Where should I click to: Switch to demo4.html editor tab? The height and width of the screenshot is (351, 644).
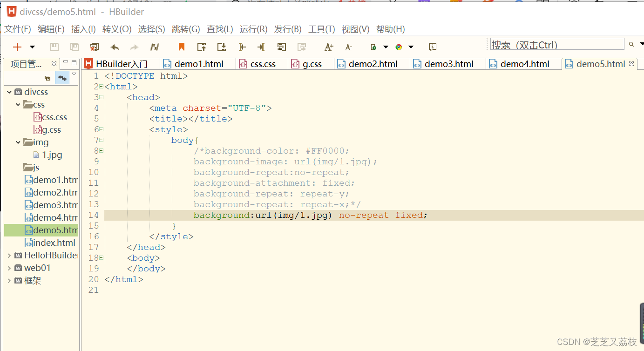tap(524, 64)
